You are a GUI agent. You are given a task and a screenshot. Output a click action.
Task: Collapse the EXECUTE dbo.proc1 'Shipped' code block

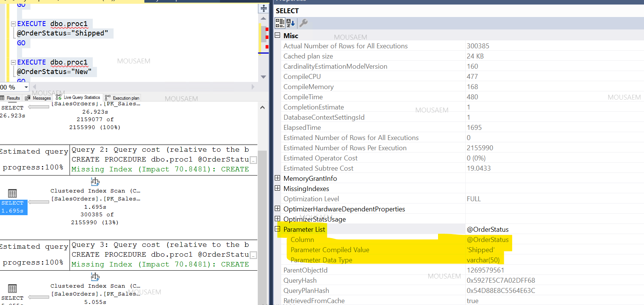[13, 24]
